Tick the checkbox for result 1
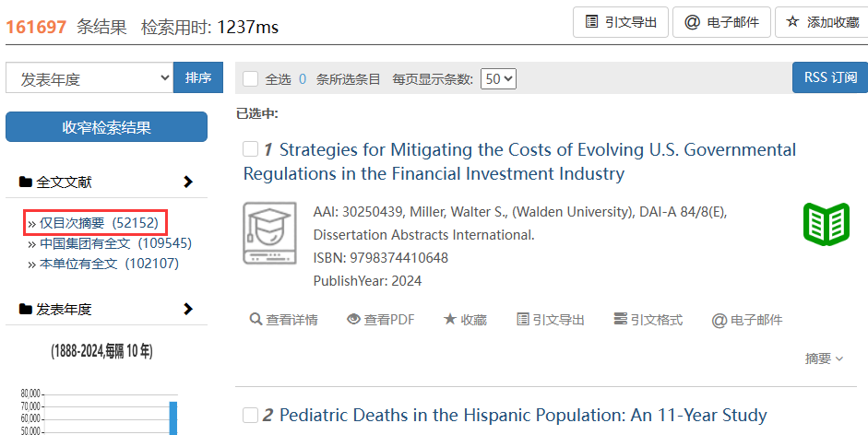 (x=250, y=149)
